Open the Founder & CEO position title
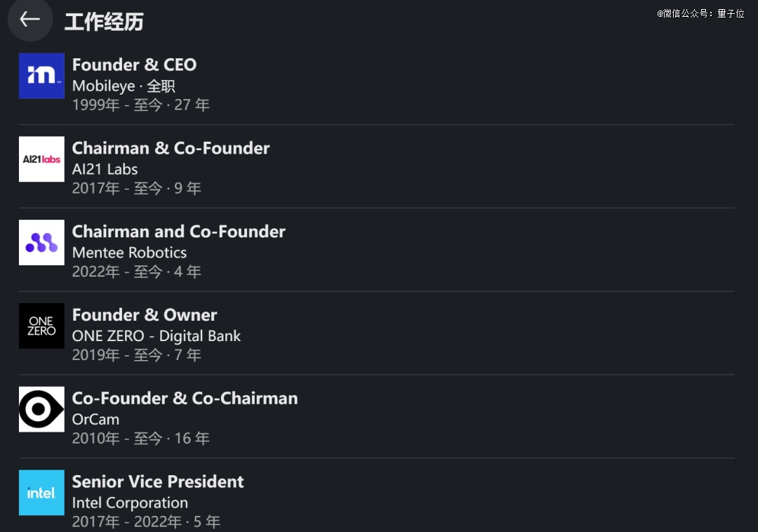This screenshot has height=532, width=758. pos(134,65)
